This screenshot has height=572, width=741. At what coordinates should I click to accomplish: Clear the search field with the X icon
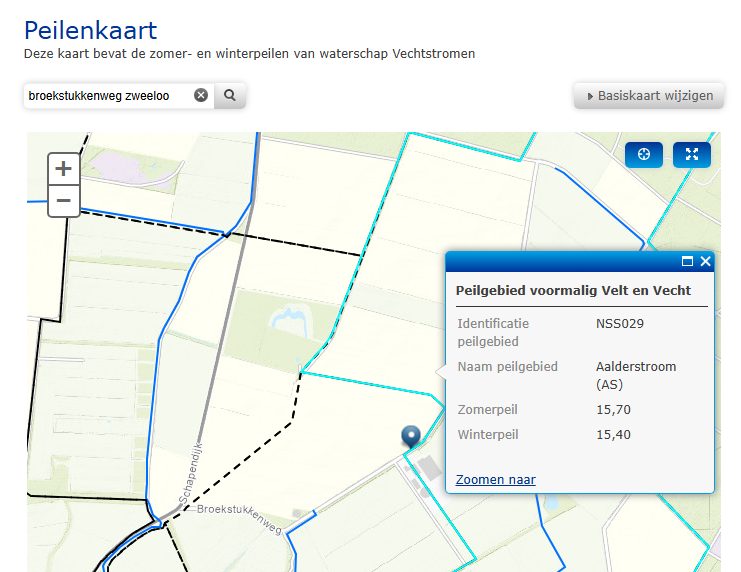[x=201, y=95]
